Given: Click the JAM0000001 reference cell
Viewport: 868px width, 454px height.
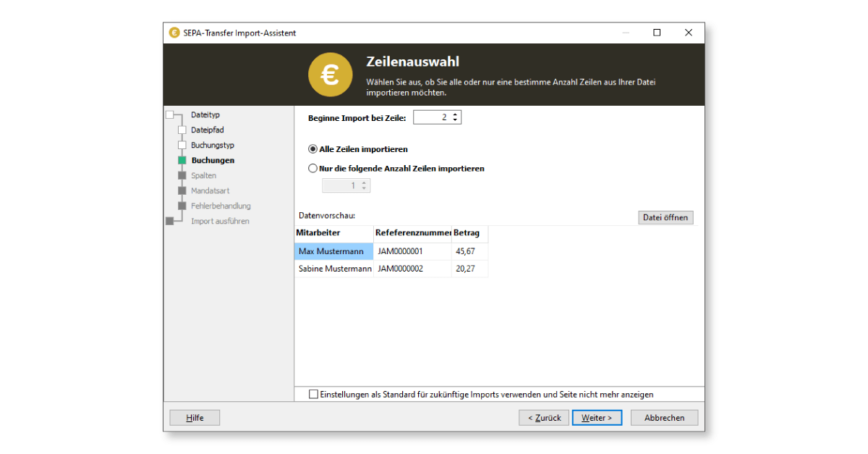Looking at the screenshot, I should (412, 251).
